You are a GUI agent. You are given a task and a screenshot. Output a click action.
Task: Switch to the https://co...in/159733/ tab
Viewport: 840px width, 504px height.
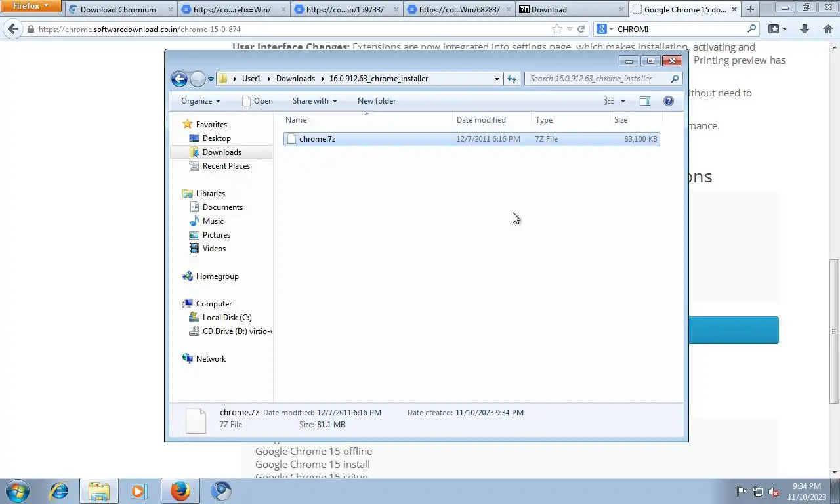(x=345, y=9)
